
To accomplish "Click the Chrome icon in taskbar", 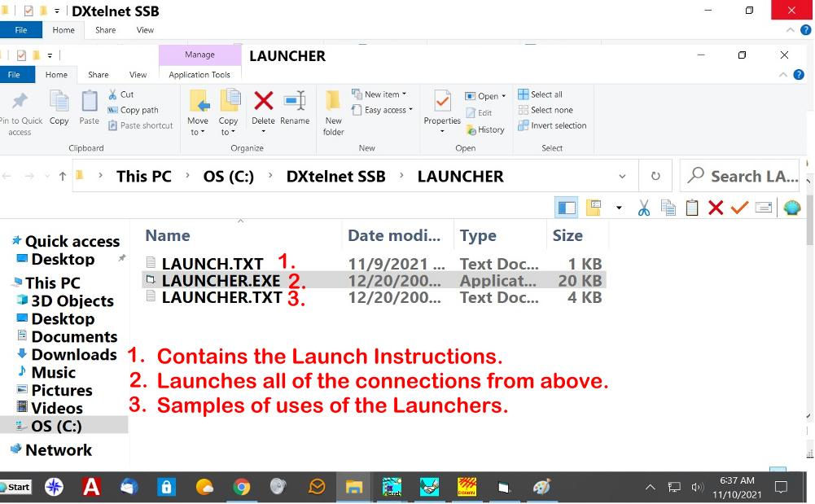I will [x=241, y=487].
